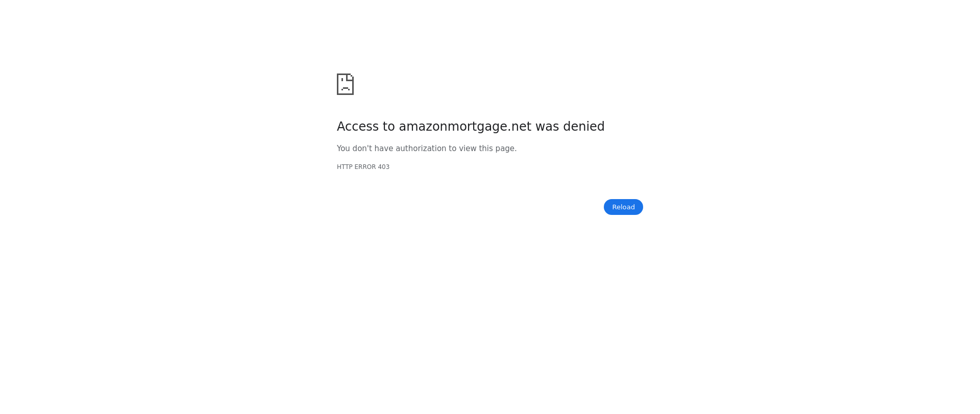Image resolution: width=980 pixels, height=414 pixels.
Task: Click the word 'to' in the heading
Action: (x=388, y=127)
